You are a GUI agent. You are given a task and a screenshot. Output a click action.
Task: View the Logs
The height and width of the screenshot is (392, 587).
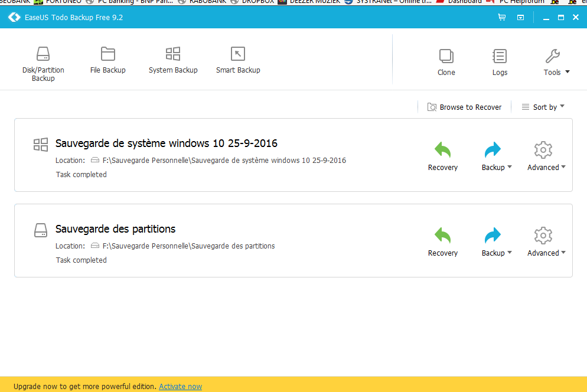[x=500, y=63]
